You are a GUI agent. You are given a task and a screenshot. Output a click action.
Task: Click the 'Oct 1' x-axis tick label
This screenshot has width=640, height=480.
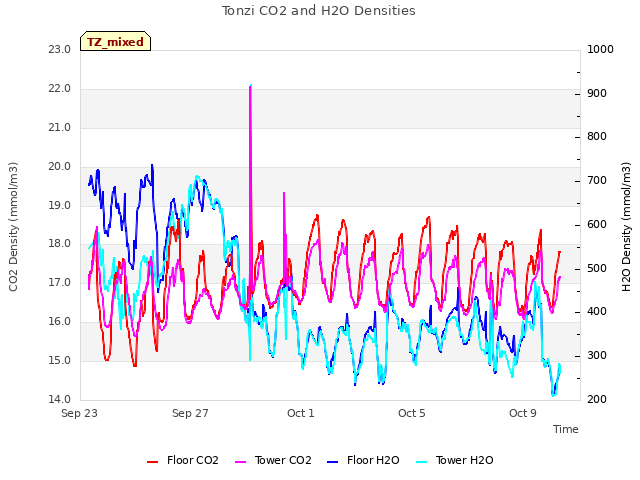(301, 413)
